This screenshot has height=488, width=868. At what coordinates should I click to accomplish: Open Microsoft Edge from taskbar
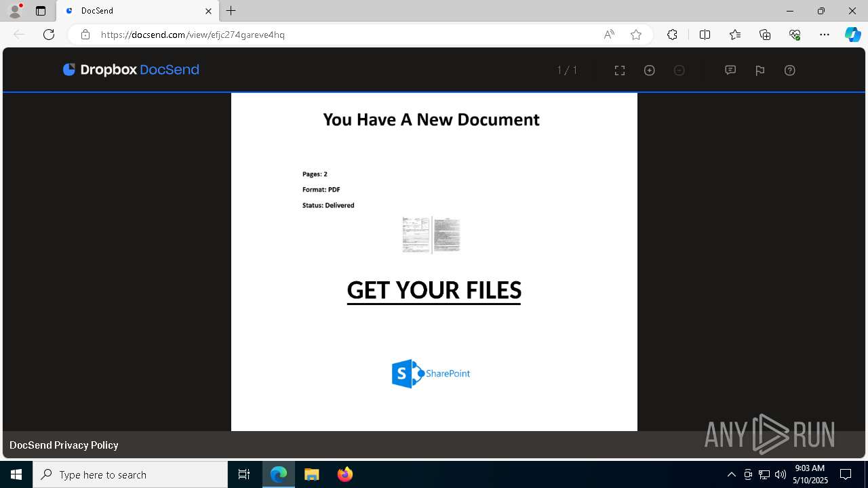click(279, 474)
